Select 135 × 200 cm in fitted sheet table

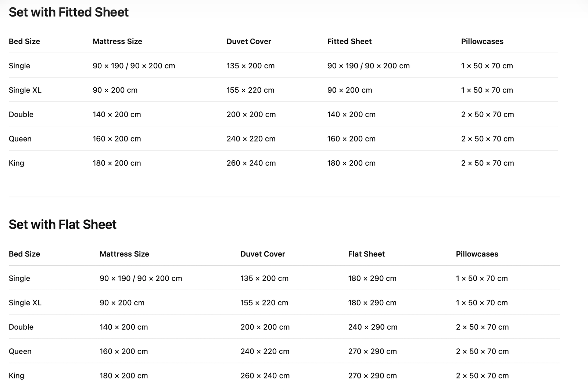pos(250,66)
